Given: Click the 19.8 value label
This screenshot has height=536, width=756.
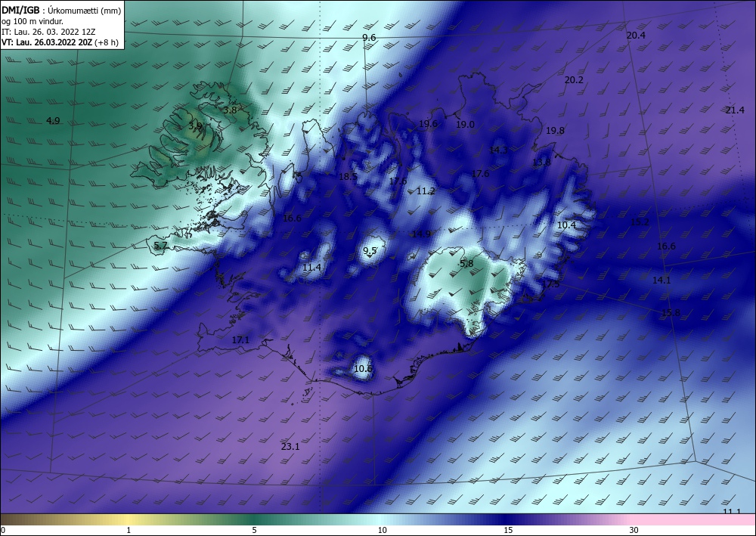Looking at the screenshot, I should point(555,131).
